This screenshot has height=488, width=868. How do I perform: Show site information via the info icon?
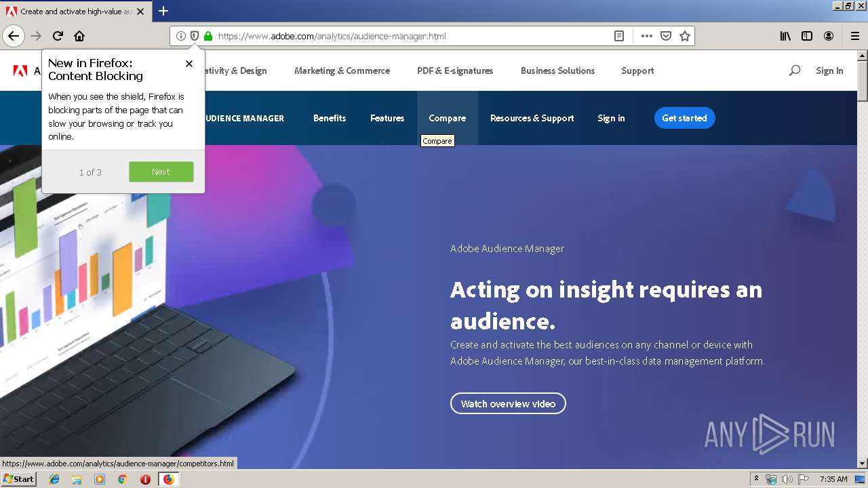click(181, 36)
